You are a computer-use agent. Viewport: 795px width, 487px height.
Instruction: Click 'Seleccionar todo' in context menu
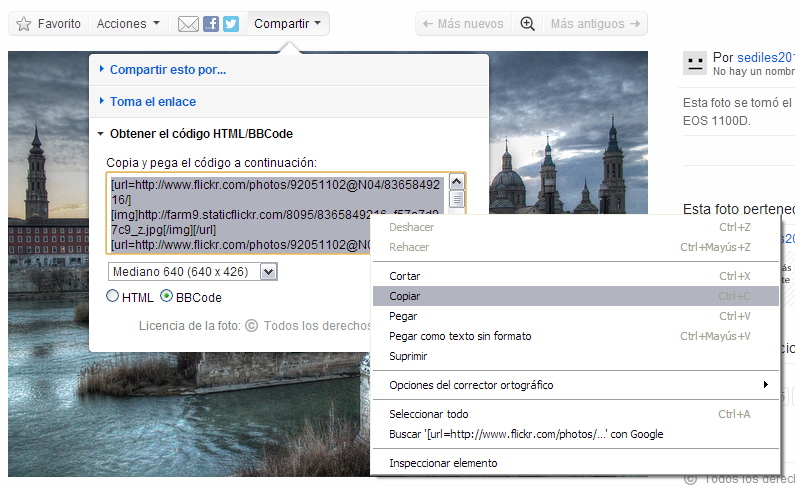click(x=428, y=414)
